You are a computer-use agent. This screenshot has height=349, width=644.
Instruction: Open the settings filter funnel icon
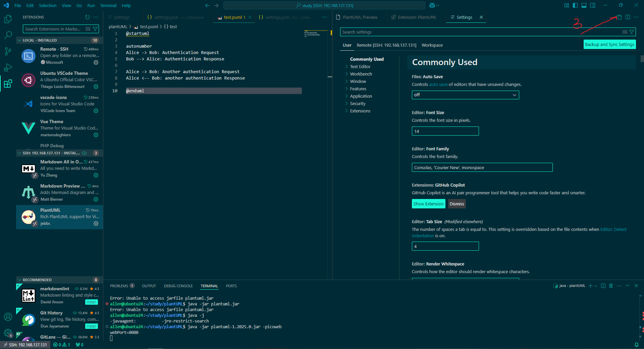pyautogui.click(x=632, y=32)
